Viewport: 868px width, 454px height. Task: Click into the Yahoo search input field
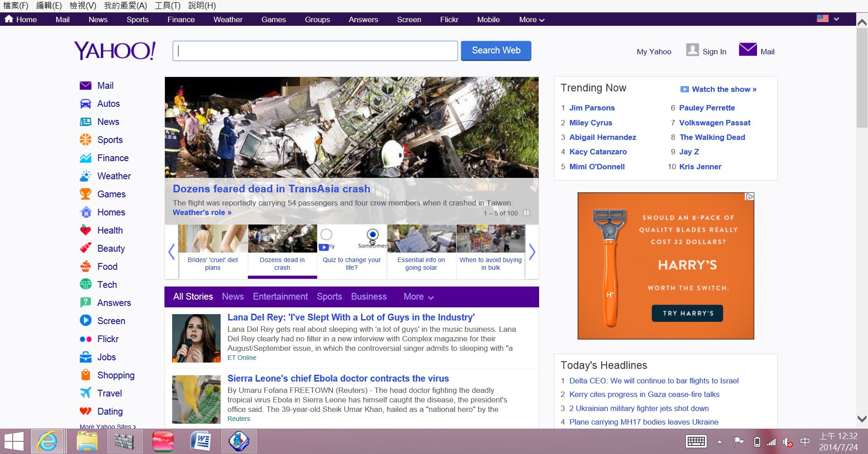[315, 51]
